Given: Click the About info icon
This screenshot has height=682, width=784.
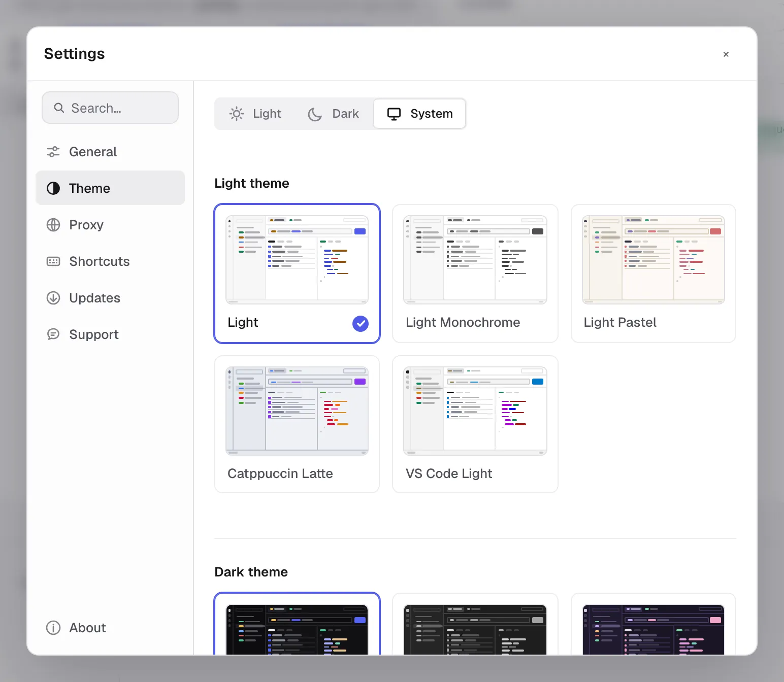Looking at the screenshot, I should (x=53, y=628).
